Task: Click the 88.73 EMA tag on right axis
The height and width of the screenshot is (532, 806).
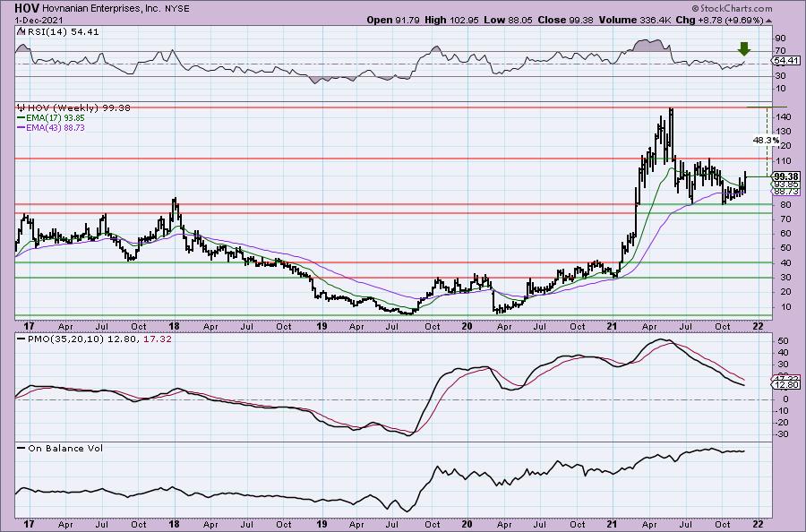Action: 787,191
